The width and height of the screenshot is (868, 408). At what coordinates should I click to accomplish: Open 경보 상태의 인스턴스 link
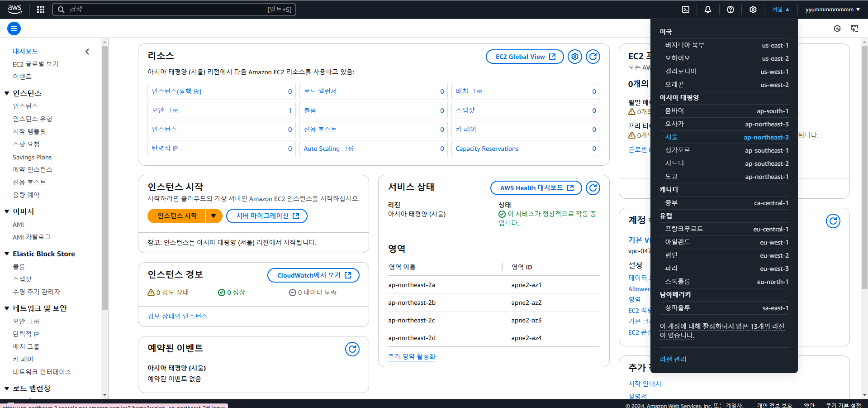coord(178,316)
